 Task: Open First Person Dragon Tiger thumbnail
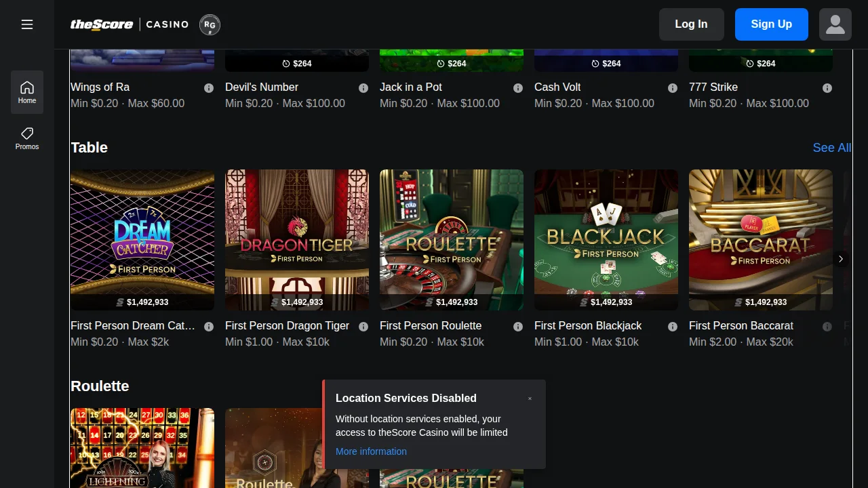click(297, 240)
